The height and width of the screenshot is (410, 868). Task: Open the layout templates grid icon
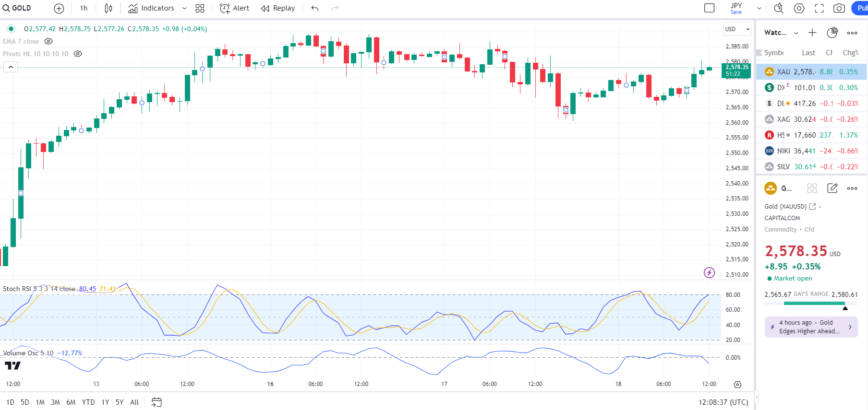200,8
